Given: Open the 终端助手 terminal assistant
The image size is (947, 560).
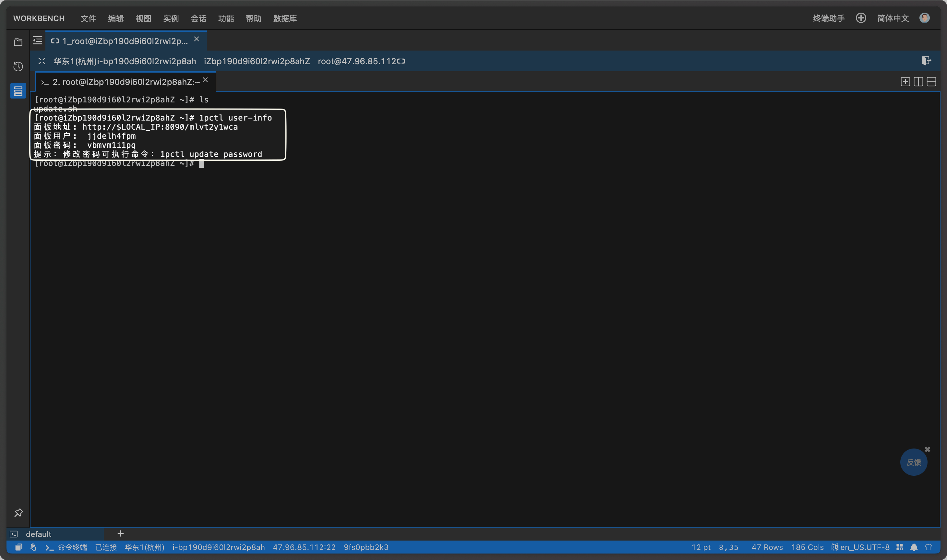Looking at the screenshot, I should [x=828, y=18].
